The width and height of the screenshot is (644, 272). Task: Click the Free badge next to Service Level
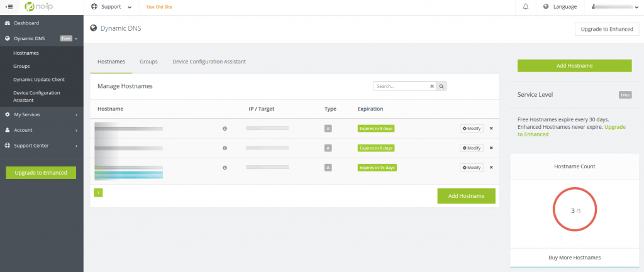point(625,95)
